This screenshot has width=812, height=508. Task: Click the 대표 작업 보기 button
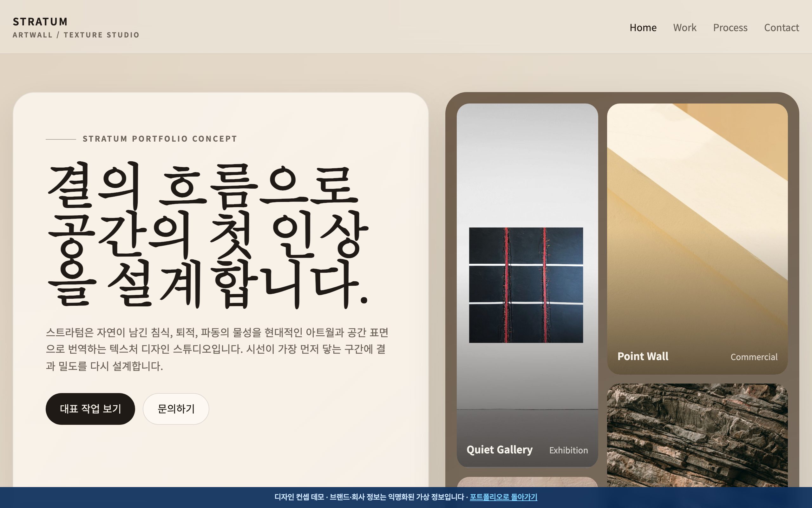coord(90,409)
